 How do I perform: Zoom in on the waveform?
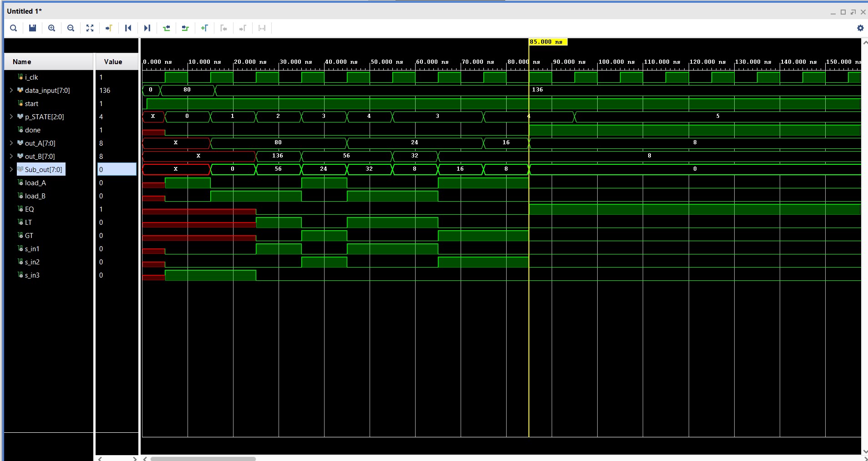[x=51, y=28]
